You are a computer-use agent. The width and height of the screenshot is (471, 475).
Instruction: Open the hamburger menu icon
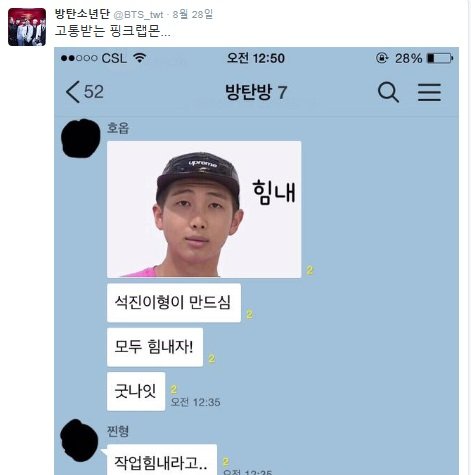429,92
